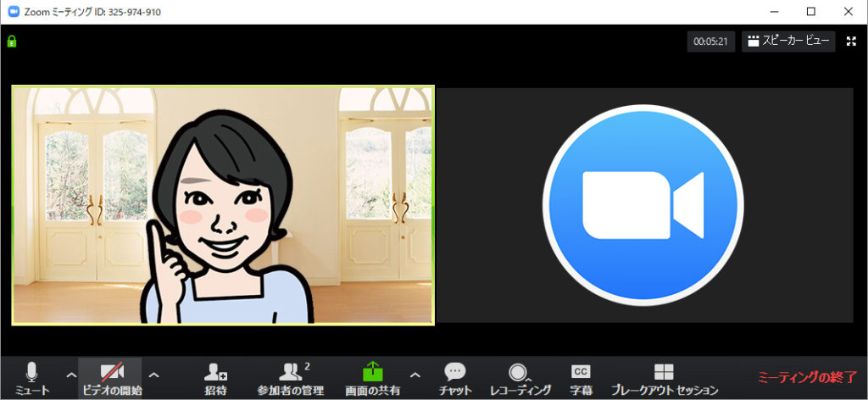Expand share screen options arrow
The height and width of the screenshot is (400, 868).
pos(415,374)
